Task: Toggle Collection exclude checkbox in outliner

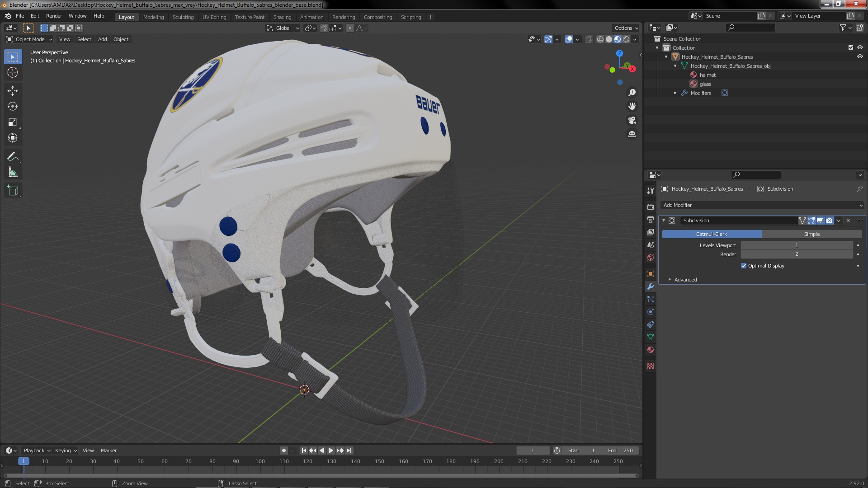Action: click(x=851, y=47)
